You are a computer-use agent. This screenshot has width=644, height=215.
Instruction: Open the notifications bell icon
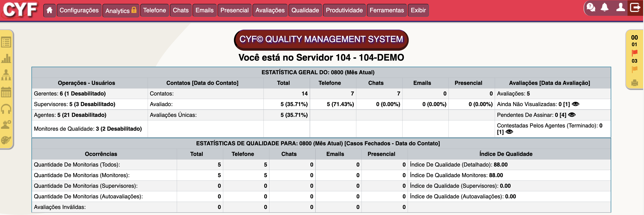[x=605, y=7]
